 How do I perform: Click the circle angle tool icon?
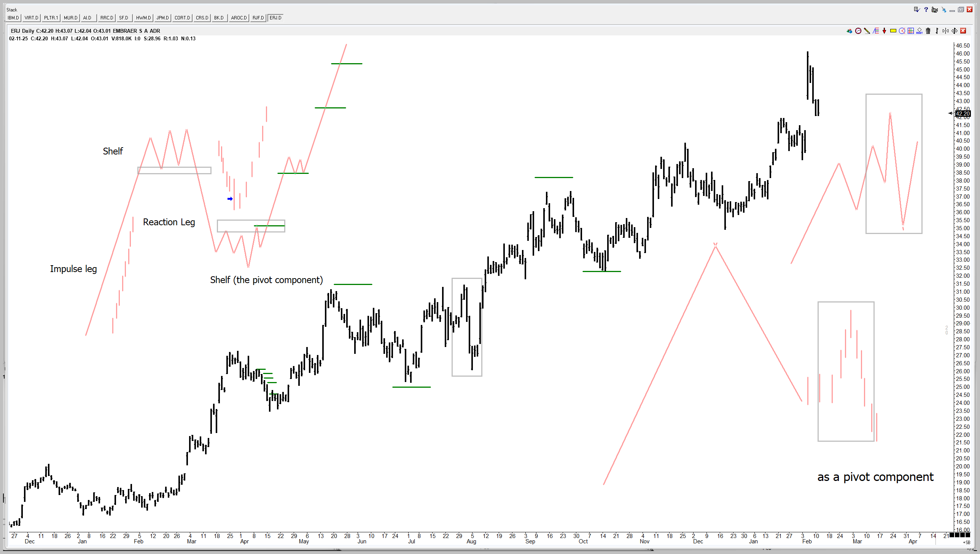pos(902,31)
